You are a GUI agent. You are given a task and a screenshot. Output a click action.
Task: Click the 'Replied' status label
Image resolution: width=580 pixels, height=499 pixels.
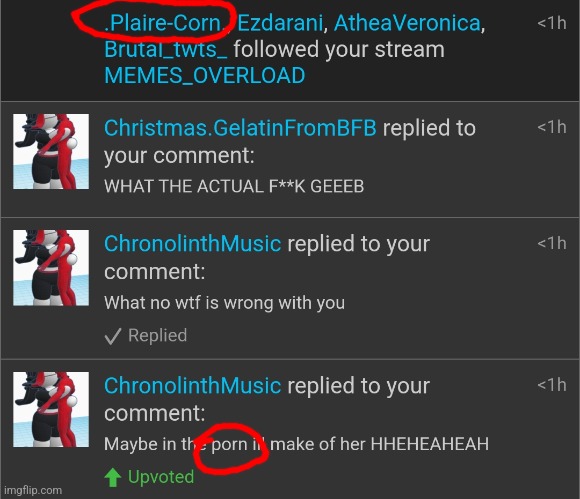tap(158, 336)
